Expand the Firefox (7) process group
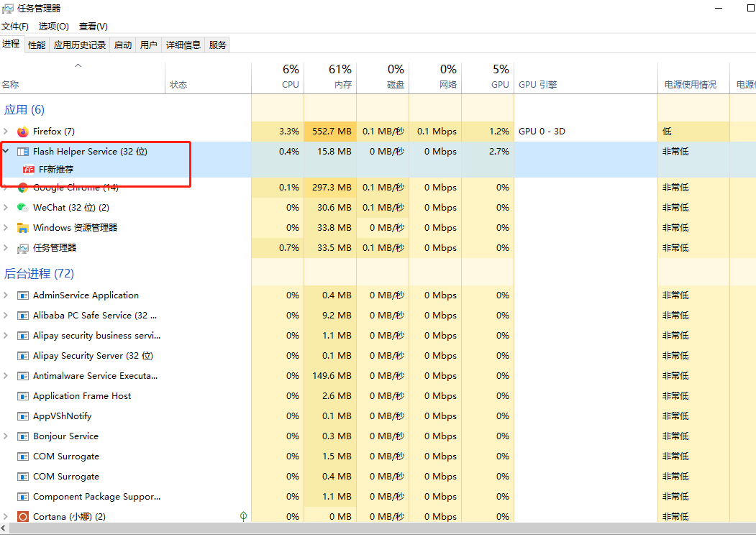756x537 pixels. coord(6,131)
